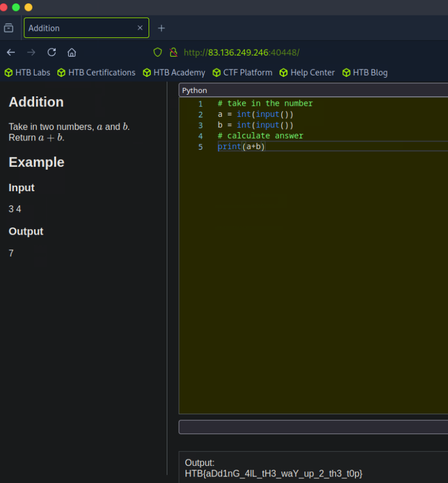Viewport: 448px width, 483px height.
Task: Go back to the previous page
Action: pyautogui.click(x=11, y=52)
